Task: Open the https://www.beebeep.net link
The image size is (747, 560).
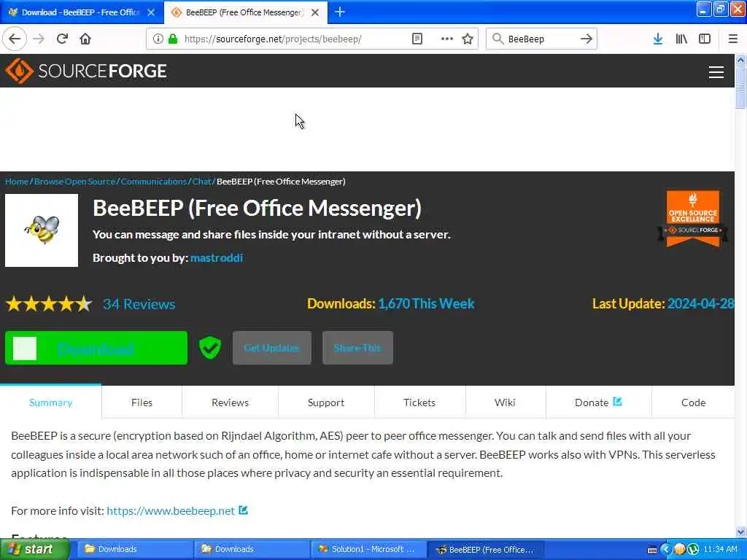Action: point(171,510)
